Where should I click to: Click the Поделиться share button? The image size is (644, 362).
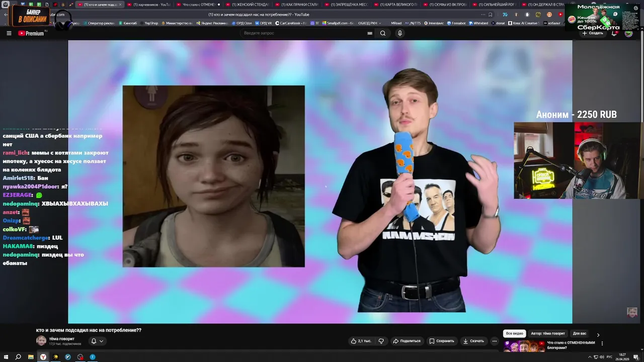[x=407, y=341]
